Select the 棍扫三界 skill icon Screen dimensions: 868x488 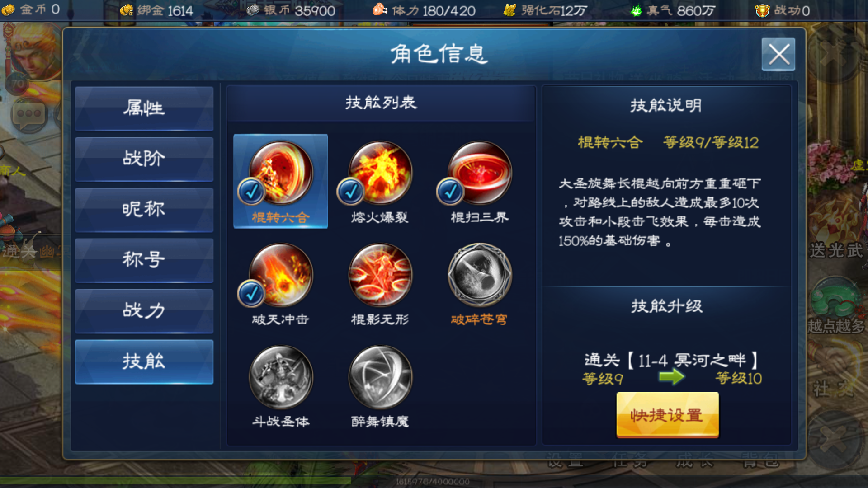[x=480, y=173]
